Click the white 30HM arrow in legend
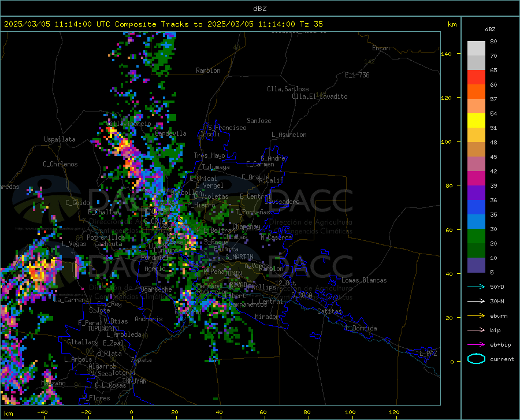 click(x=476, y=301)
